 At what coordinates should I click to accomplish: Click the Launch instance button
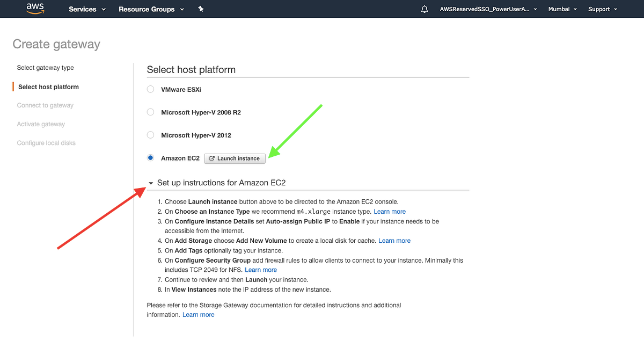[x=235, y=158]
